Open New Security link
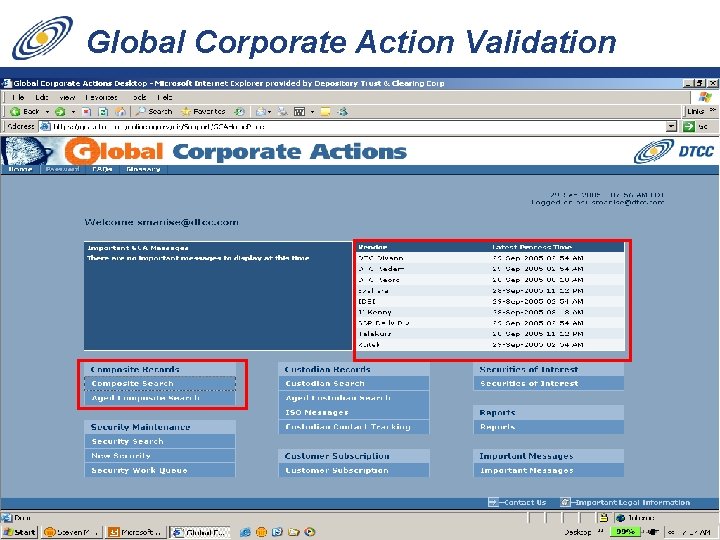Screen dimensions: 720x540 [x=160, y=456]
